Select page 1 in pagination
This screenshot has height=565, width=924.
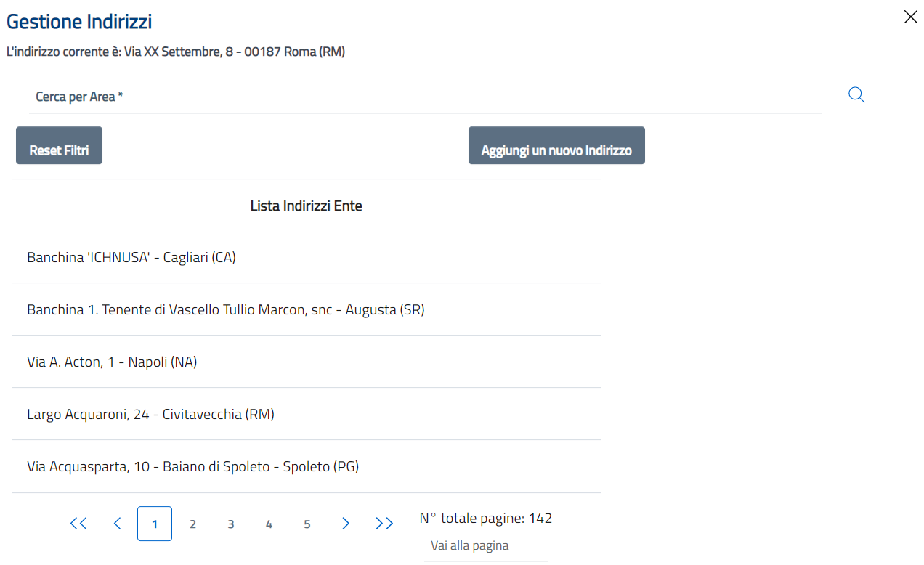coord(155,524)
